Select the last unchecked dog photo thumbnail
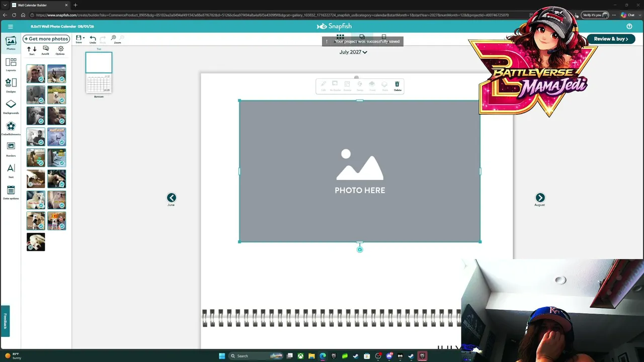The width and height of the screenshot is (644, 362). (x=36, y=242)
